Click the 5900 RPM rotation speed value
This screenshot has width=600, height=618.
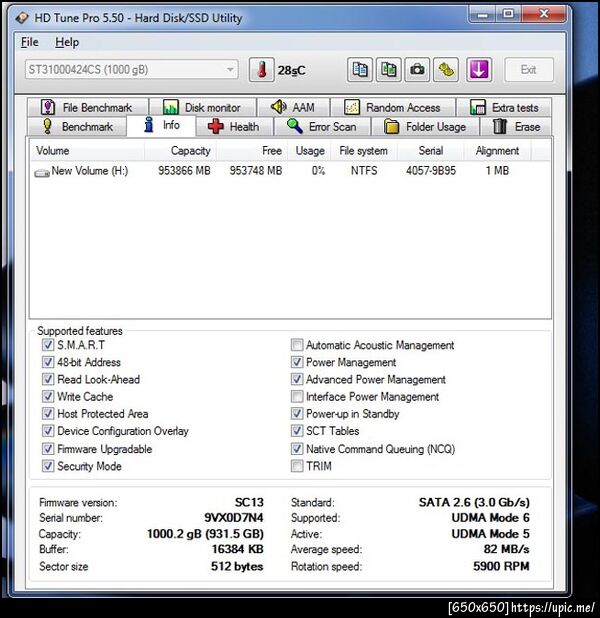[x=501, y=566]
